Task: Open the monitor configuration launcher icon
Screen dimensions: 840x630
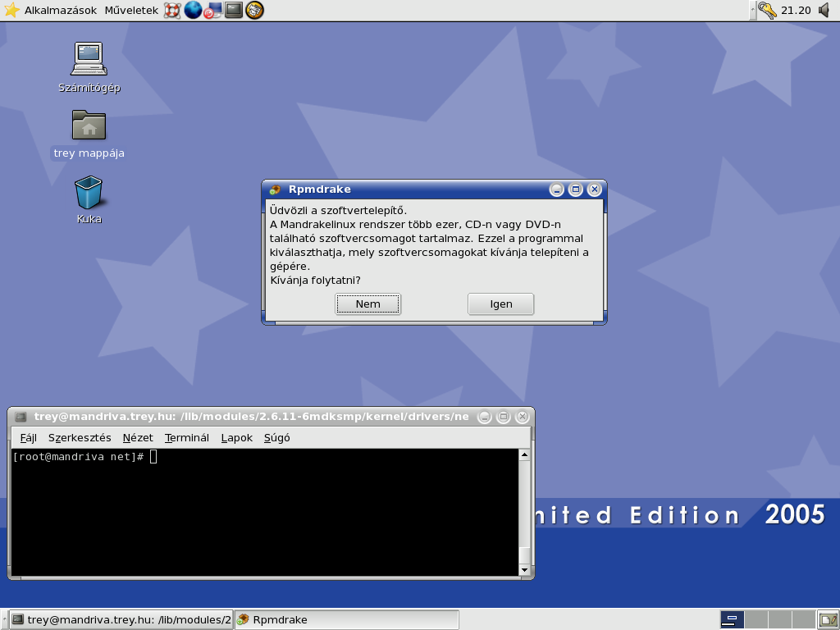Action: (x=213, y=10)
